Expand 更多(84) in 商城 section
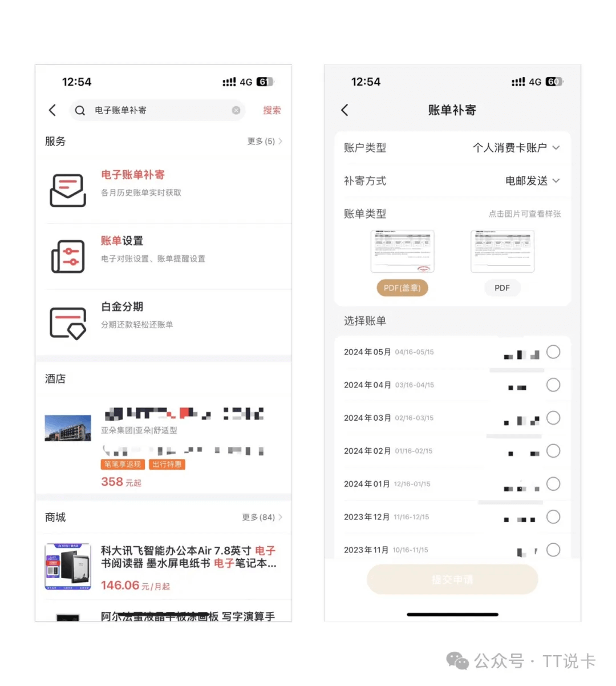The height and width of the screenshot is (686, 616). click(262, 517)
